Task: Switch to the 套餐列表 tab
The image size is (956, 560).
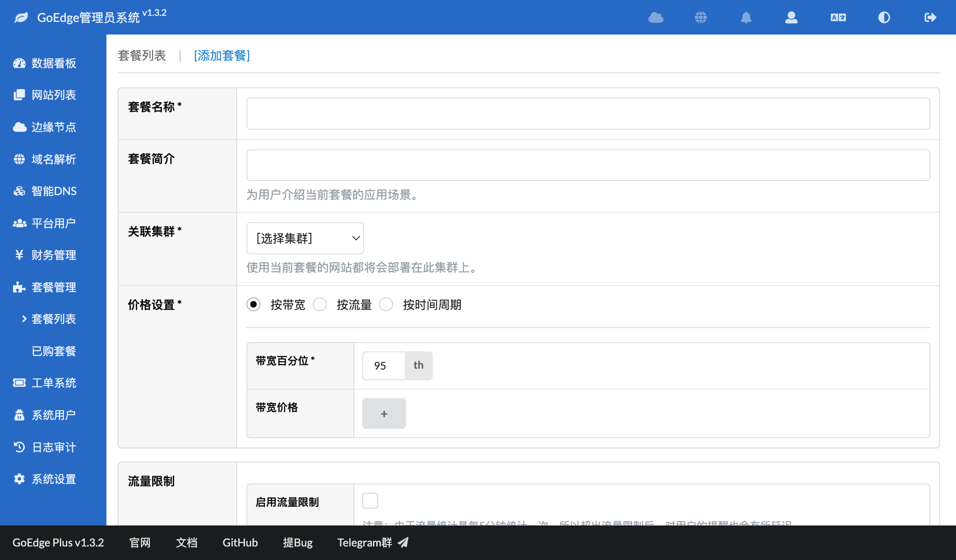Action: pos(142,56)
